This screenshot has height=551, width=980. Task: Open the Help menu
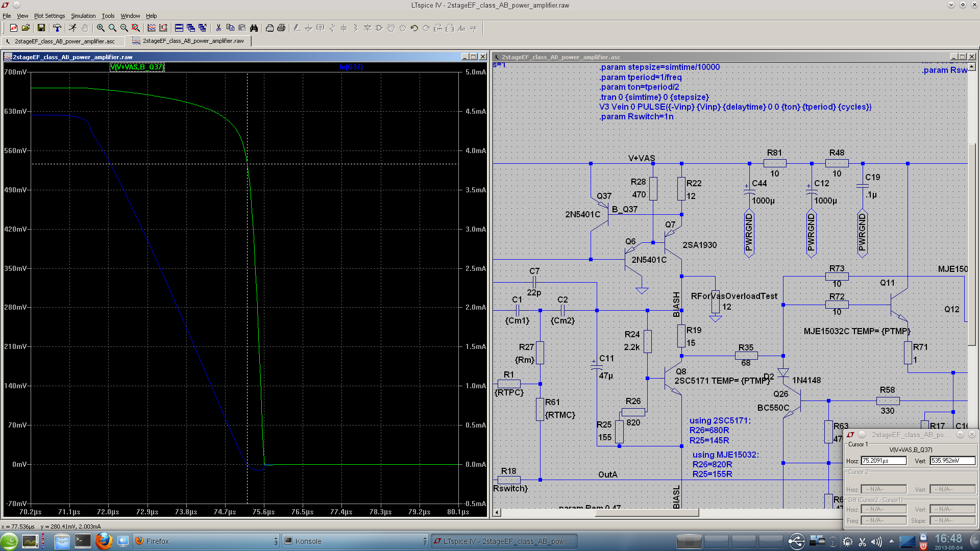coord(152,16)
